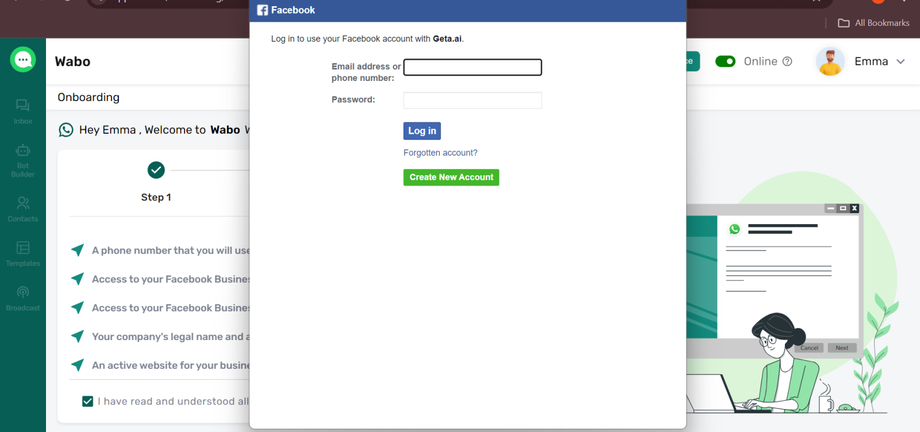Click the Wabo title in header
The width and height of the screenshot is (920, 432).
(73, 62)
